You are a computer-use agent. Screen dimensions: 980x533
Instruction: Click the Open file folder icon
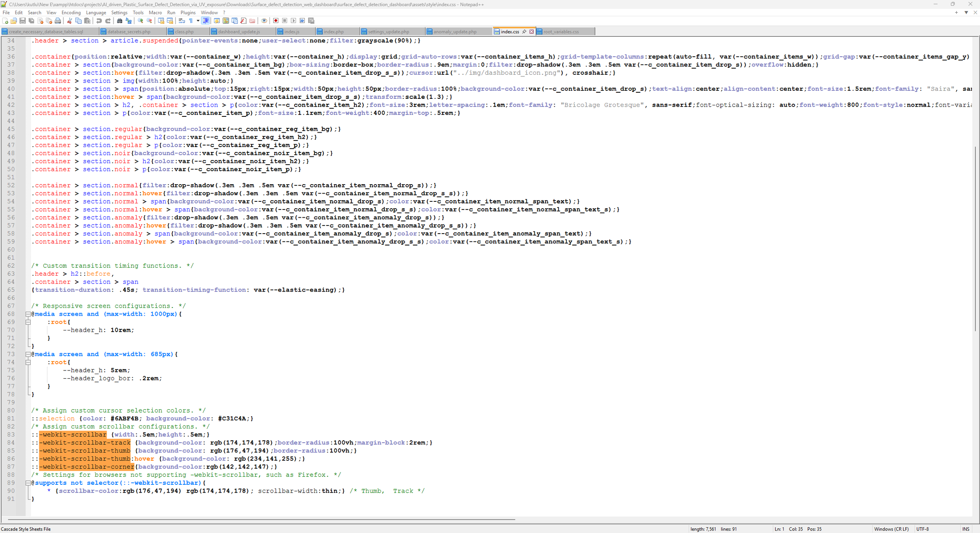pos(14,21)
